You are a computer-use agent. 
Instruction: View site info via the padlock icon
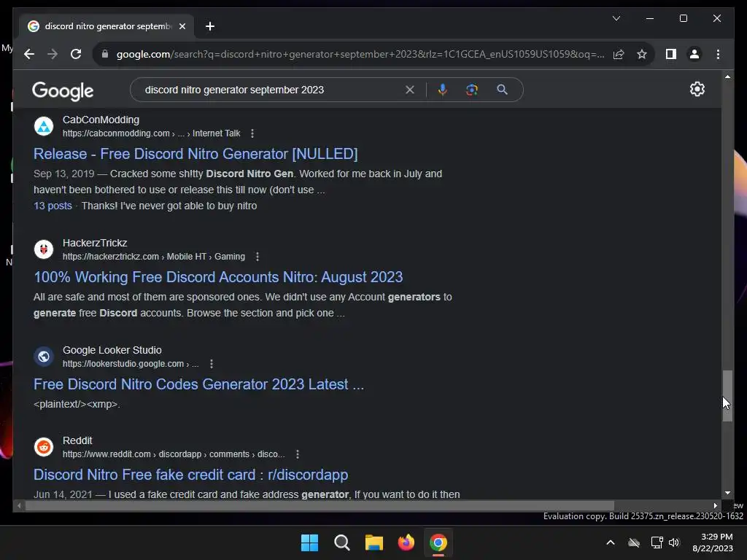[105, 54]
